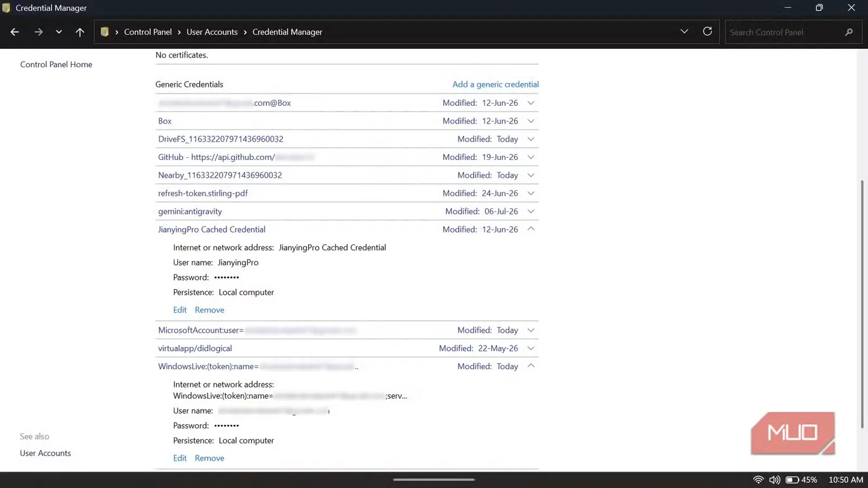Screen dimensions: 868x488
Task: Remove the WindowsLive token credential
Action: pos(209,458)
